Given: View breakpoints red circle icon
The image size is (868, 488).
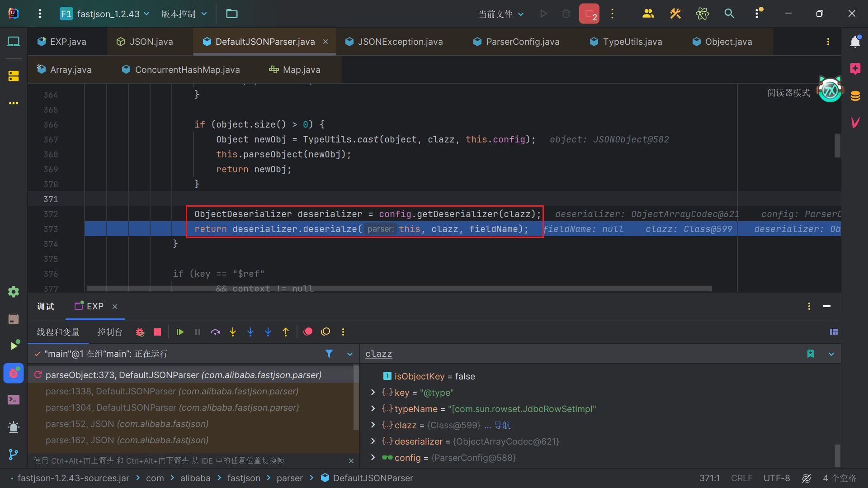Looking at the screenshot, I should pyautogui.click(x=308, y=332).
